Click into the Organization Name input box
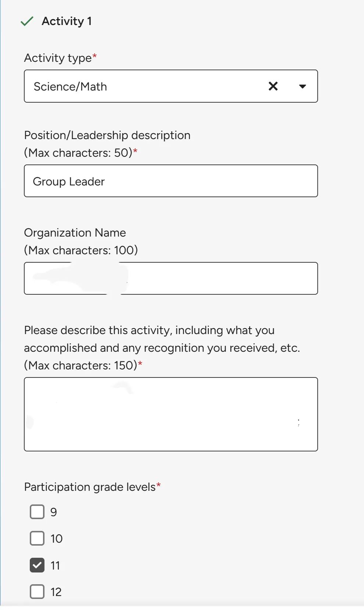Viewport: 364px width, 610px height. click(221, 279)
